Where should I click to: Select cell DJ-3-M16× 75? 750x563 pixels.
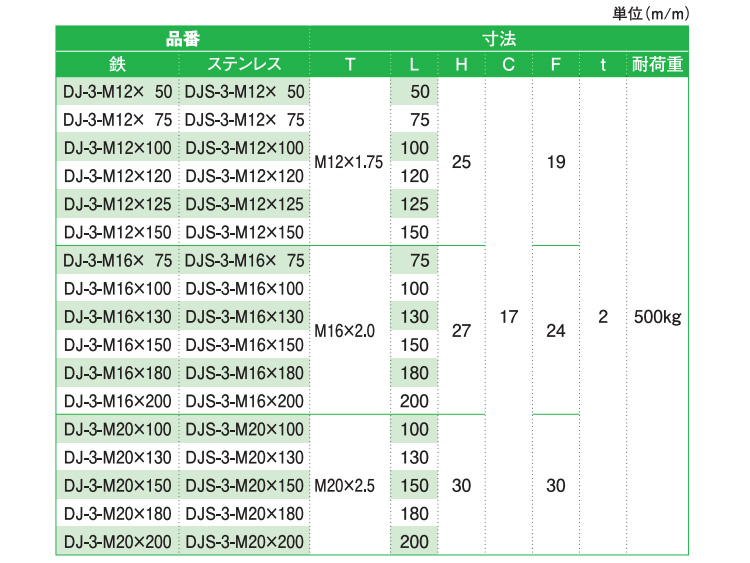[x=117, y=260]
